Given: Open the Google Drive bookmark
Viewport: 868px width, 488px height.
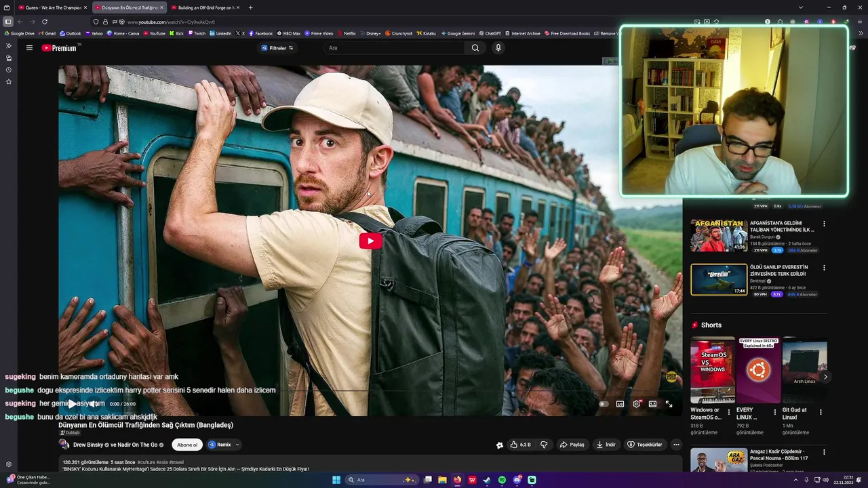Looking at the screenshot, I should (19, 33).
